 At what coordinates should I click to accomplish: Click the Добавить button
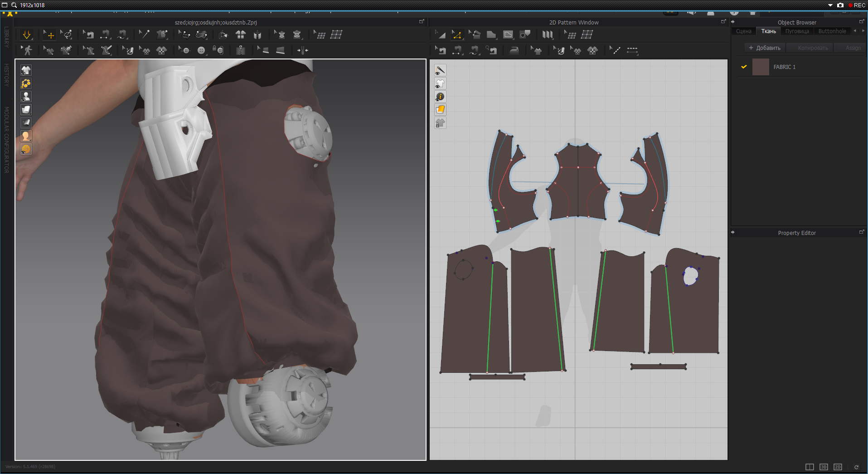(765, 48)
